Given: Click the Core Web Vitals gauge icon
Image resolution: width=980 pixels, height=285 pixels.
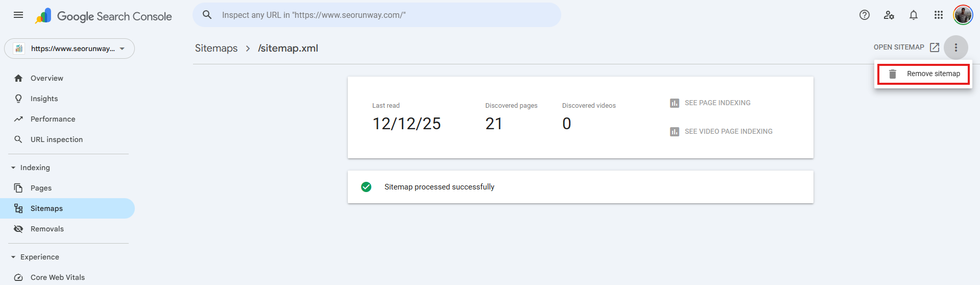Looking at the screenshot, I should (x=18, y=277).
